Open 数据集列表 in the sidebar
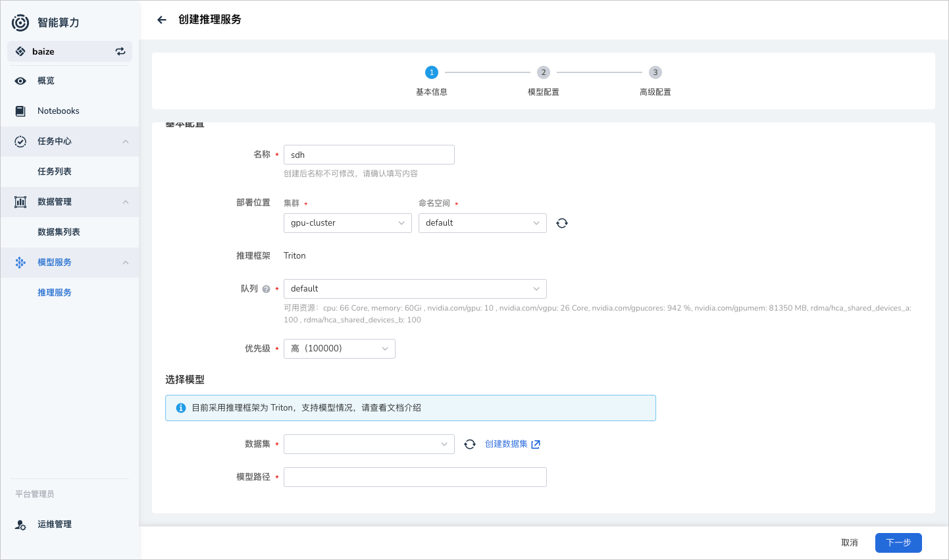This screenshot has width=949, height=560. (70, 232)
